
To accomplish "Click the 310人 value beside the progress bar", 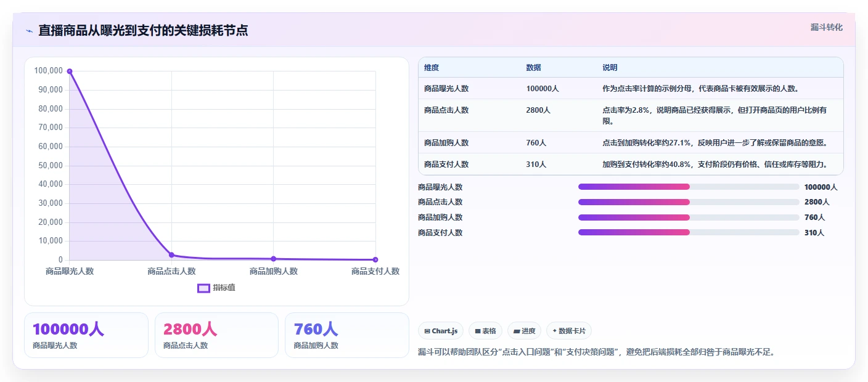I will 814,233.
